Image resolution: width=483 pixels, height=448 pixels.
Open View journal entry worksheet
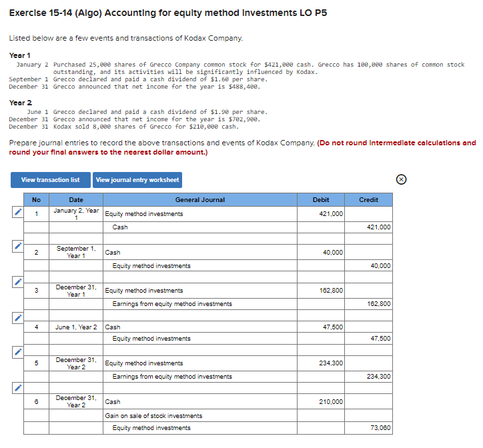tap(137, 180)
